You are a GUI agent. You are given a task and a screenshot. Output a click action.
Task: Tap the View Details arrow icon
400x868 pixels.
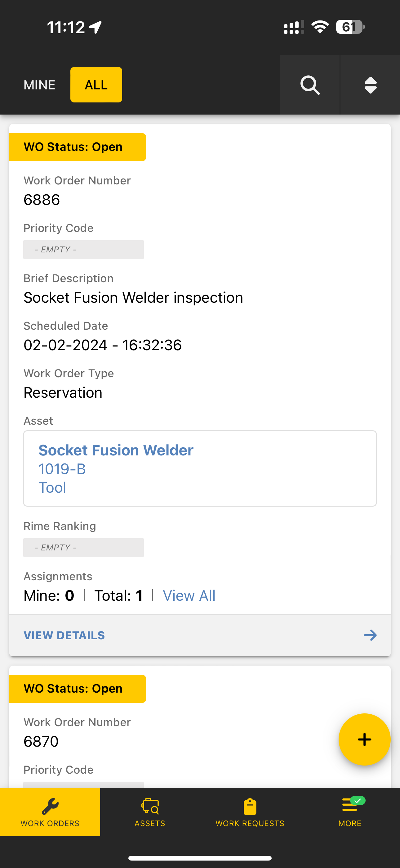point(370,635)
